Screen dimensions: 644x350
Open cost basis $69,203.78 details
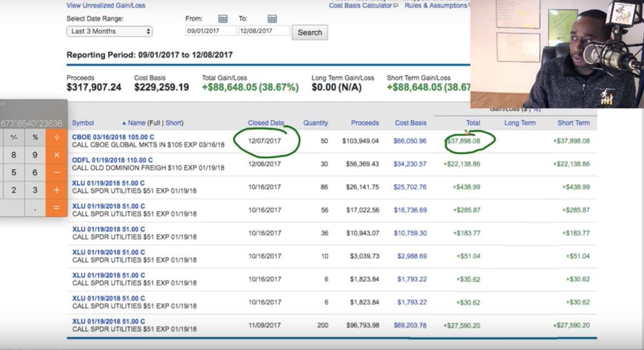[x=410, y=325]
